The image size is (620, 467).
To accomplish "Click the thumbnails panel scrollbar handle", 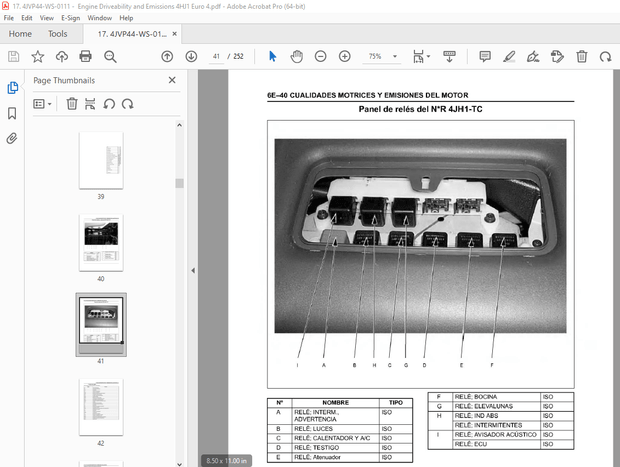I will 180,183.
